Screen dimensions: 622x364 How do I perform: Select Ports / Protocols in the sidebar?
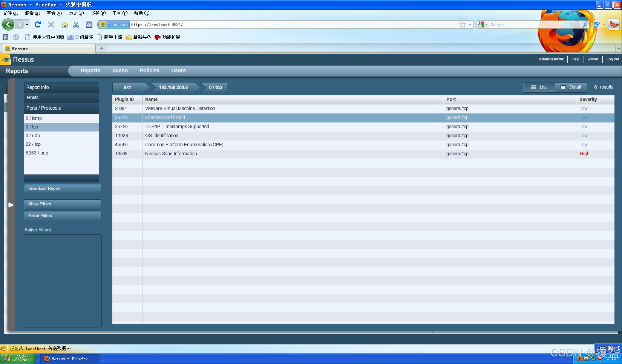[x=61, y=108]
